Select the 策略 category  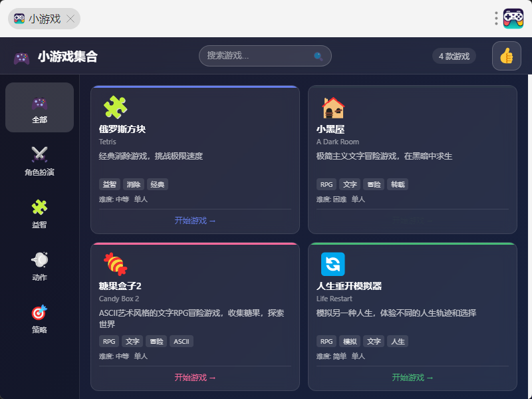pos(39,319)
